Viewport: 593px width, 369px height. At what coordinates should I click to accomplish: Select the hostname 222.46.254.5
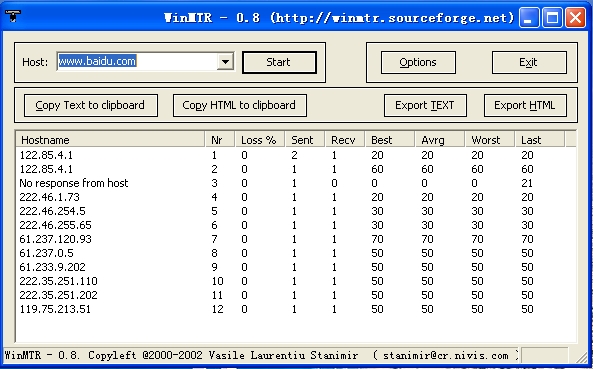pyautogui.click(x=53, y=211)
